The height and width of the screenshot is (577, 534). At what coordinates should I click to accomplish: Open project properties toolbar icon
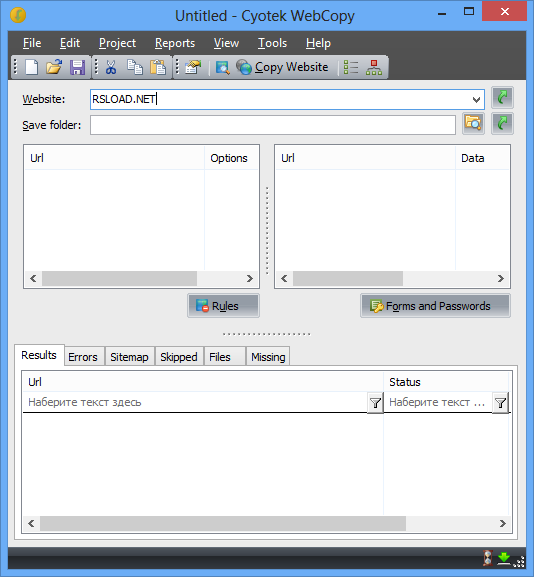(x=193, y=67)
